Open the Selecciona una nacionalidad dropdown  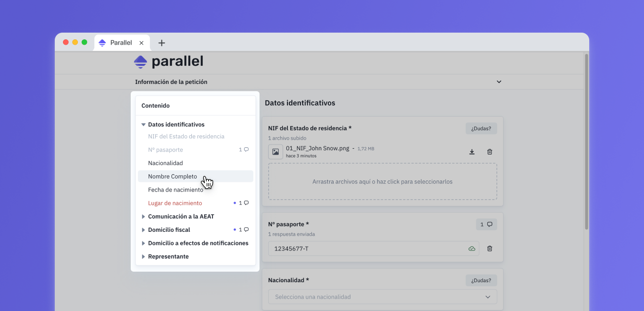(x=383, y=297)
